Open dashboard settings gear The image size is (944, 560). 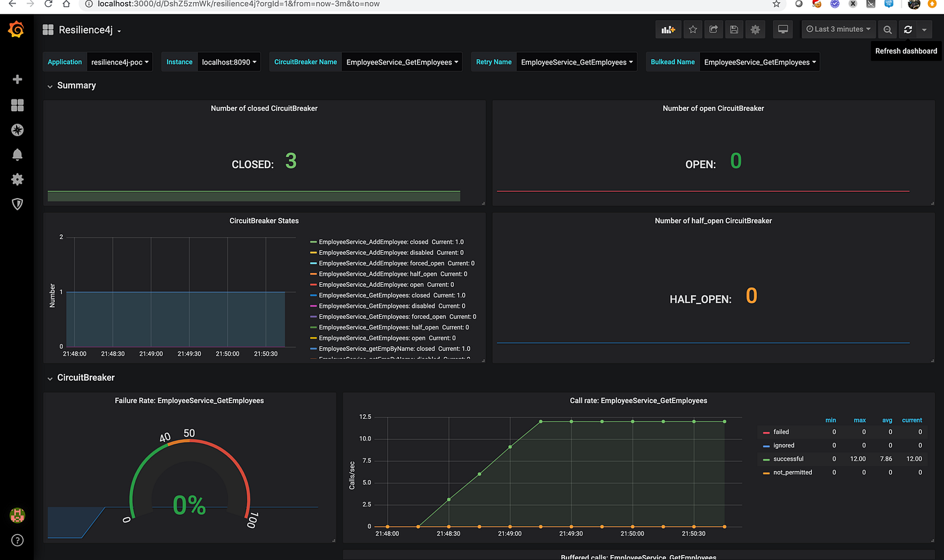(755, 29)
